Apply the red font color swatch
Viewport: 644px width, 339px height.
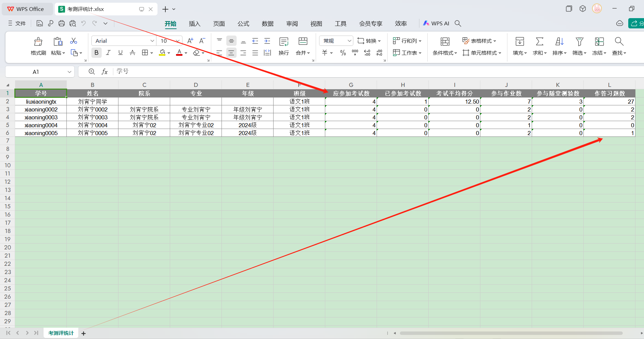(x=179, y=53)
